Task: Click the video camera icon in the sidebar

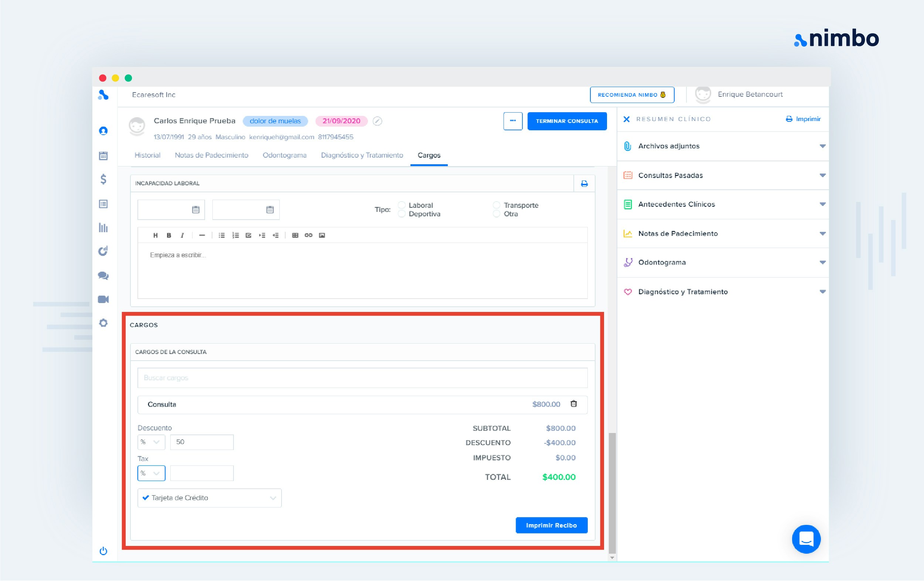Action: (103, 299)
